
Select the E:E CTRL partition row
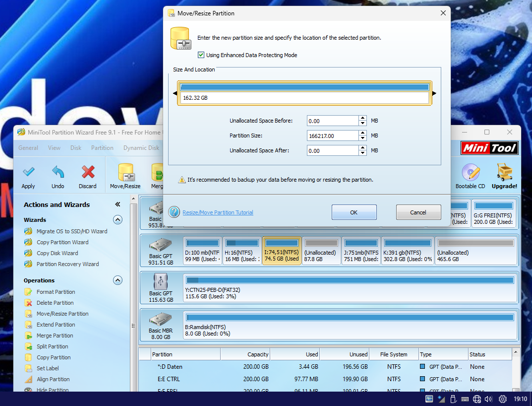point(325,379)
